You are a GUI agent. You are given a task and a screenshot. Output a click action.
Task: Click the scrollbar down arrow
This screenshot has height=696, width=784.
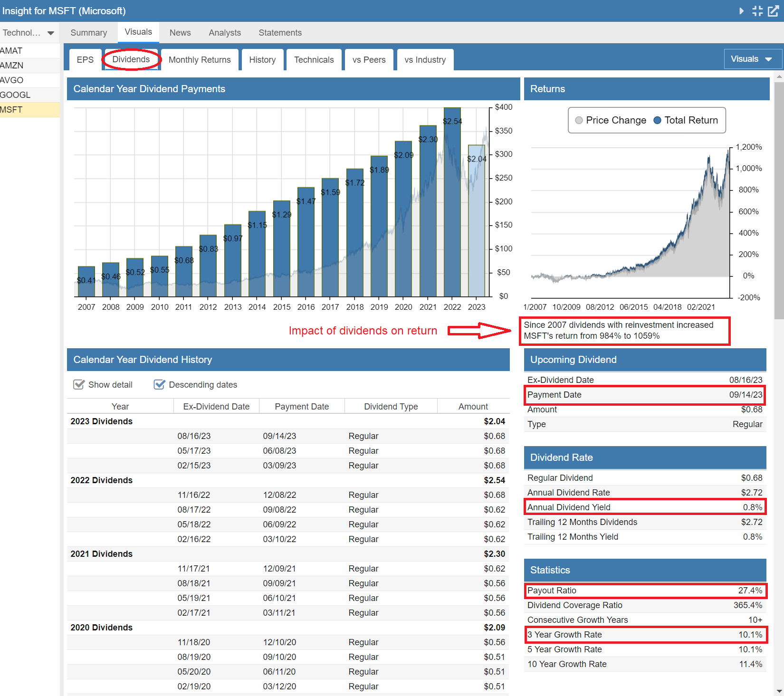779,691
